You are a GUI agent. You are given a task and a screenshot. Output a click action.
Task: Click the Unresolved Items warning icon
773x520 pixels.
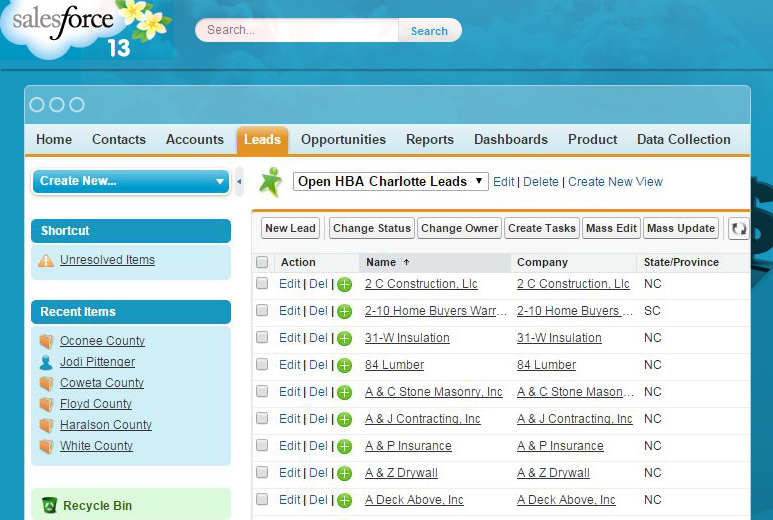click(46, 261)
